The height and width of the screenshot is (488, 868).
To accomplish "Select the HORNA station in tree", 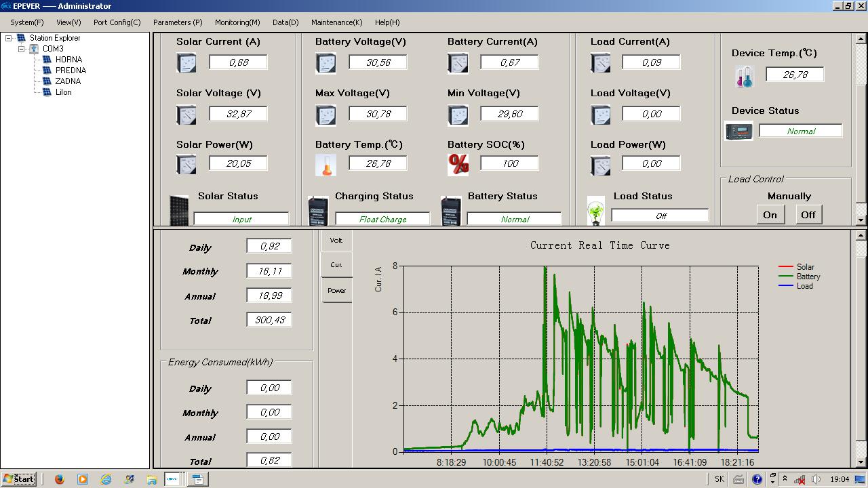I will click(x=68, y=60).
